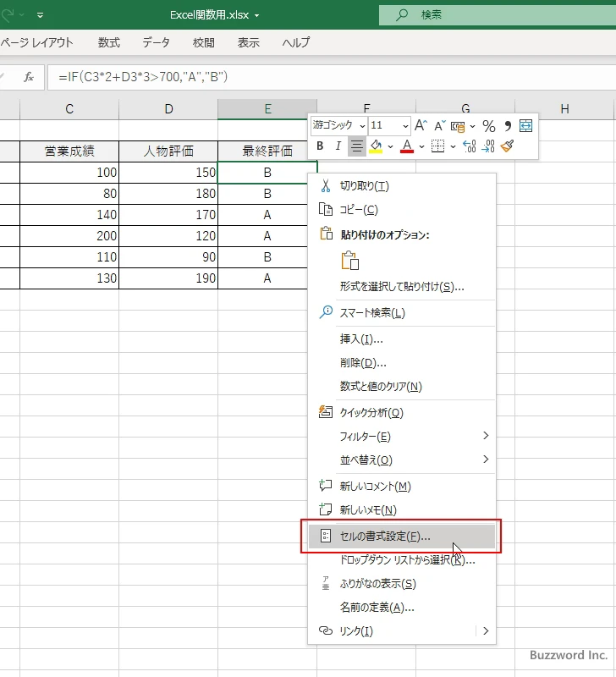Viewport: 616px width, 677px height.
Task: Click the format painter brush icon
Action: (x=507, y=146)
